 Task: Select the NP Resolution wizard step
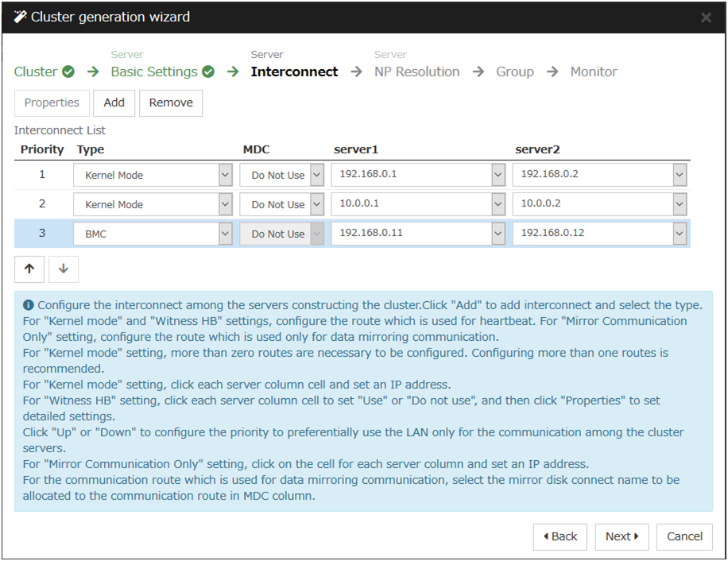(416, 72)
